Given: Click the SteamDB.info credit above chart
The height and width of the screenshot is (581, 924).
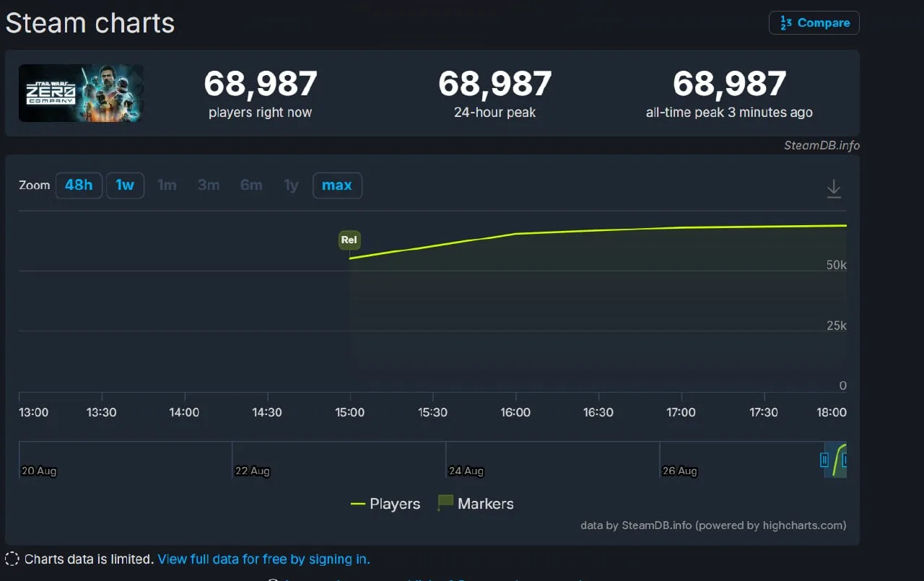Looking at the screenshot, I should click(x=822, y=145).
